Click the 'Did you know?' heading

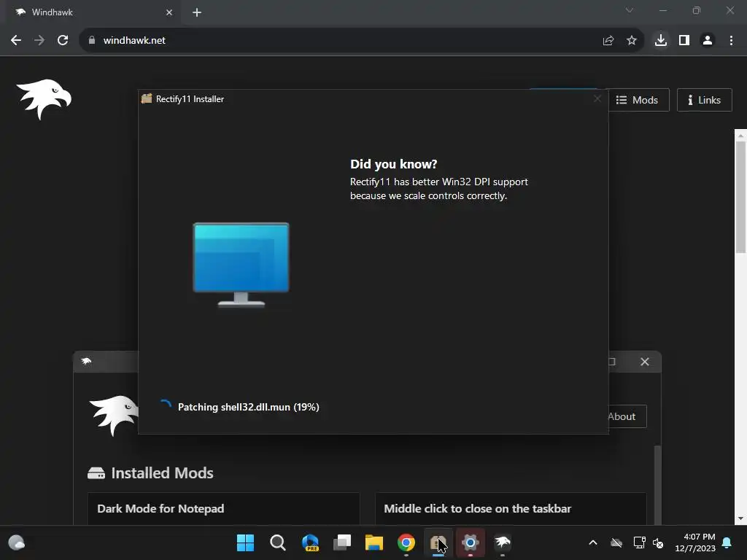point(393,164)
